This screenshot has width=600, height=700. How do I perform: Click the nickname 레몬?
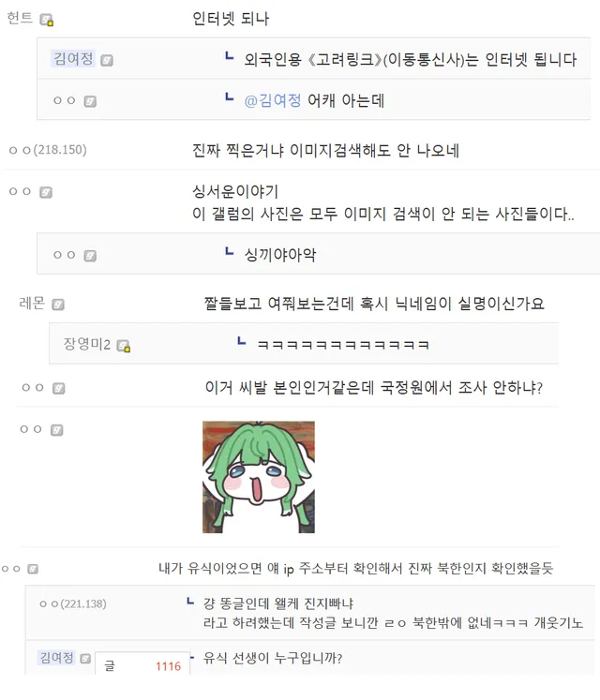32,303
